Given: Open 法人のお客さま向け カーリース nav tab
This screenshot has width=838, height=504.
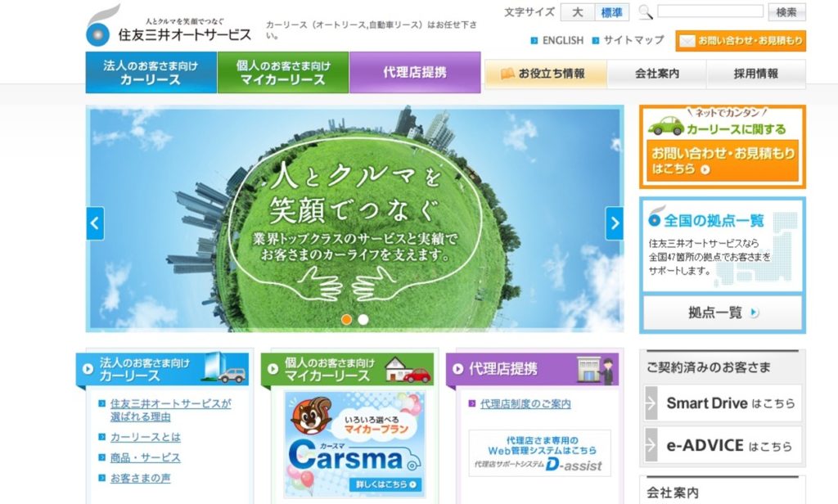Looking at the screenshot, I should pos(151,72).
